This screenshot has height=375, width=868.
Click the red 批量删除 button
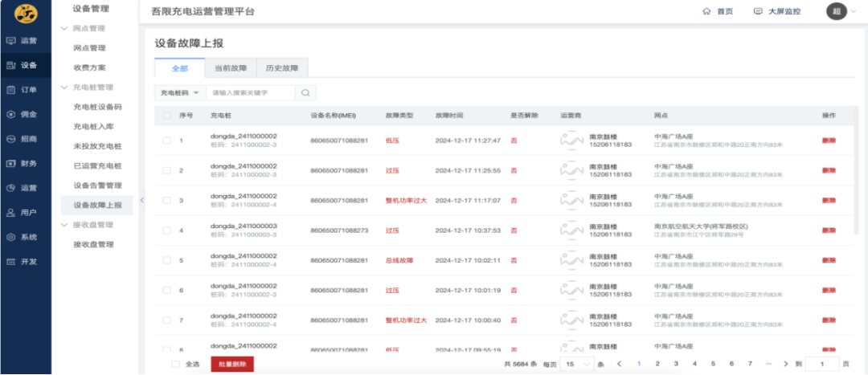point(232,364)
